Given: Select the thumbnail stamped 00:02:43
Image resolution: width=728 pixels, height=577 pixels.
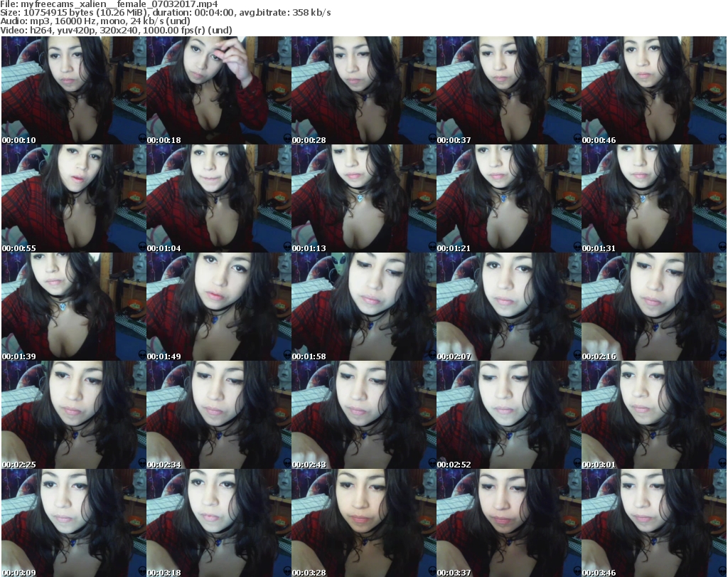Looking at the screenshot, I should pos(363,415).
